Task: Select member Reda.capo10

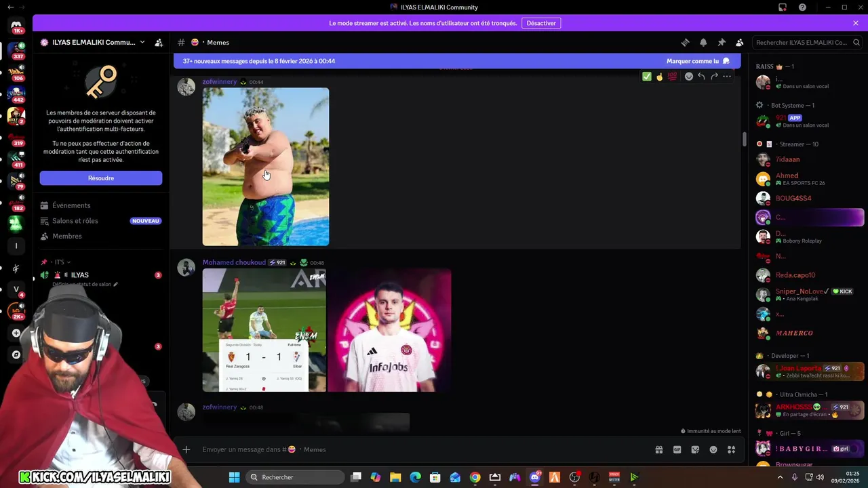Action: click(x=810, y=275)
